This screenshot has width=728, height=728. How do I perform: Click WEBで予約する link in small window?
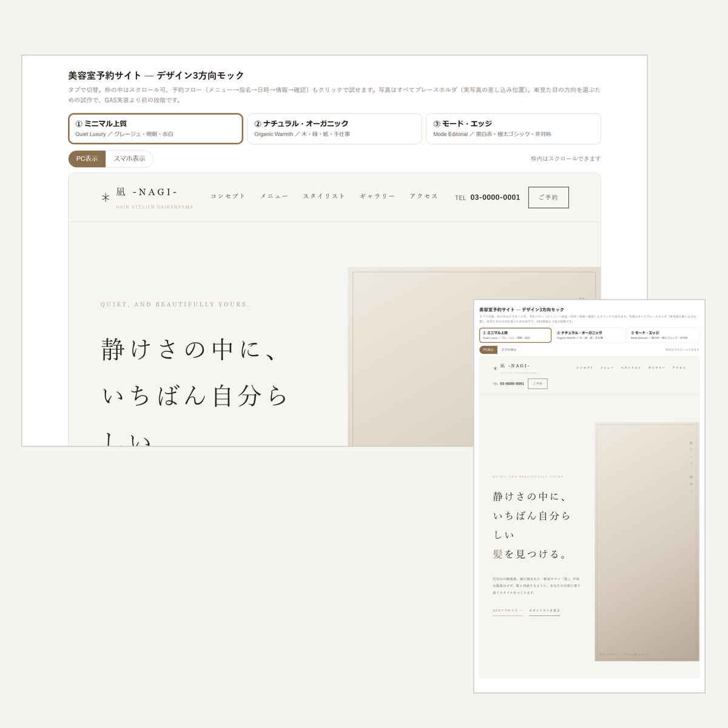(507, 611)
